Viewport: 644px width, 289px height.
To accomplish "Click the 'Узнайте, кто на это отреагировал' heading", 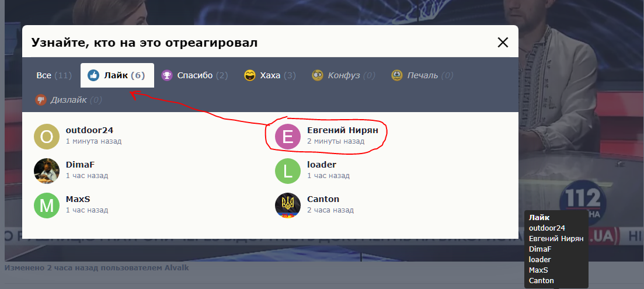I will [x=145, y=42].
